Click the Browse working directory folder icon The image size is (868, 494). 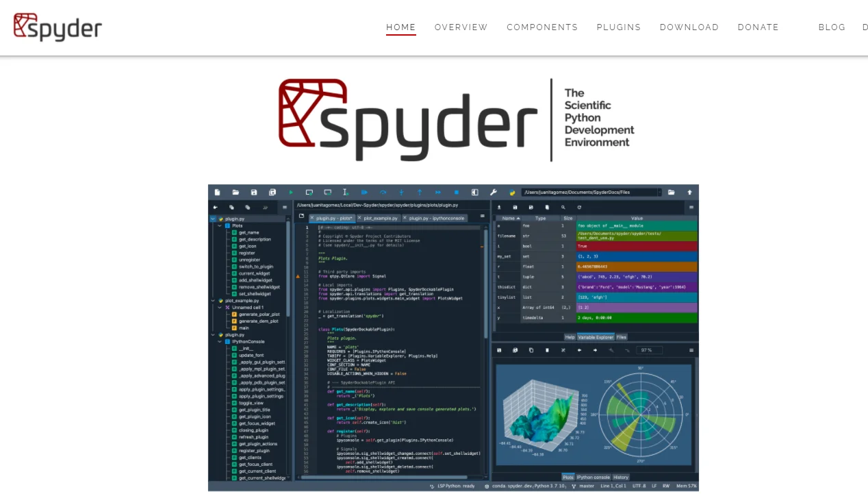(x=672, y=193)
